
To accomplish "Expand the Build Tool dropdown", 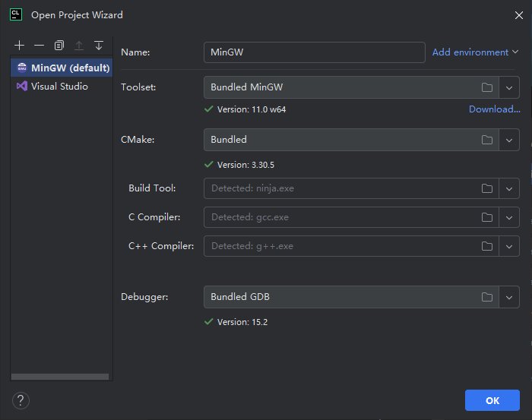I will point(509,188).
